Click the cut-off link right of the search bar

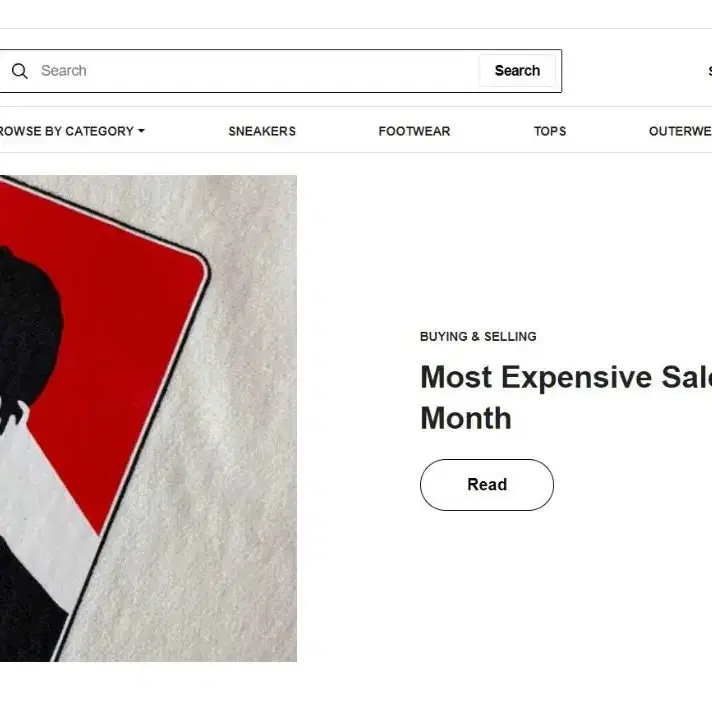tap(710, 71)
